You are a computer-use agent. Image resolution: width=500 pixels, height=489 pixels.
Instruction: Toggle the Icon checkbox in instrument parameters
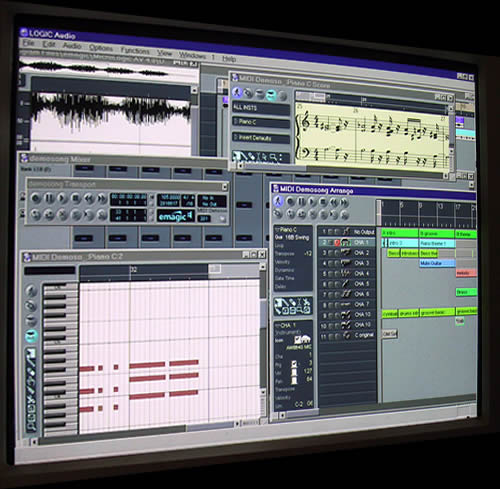click(x=298, y=340)
